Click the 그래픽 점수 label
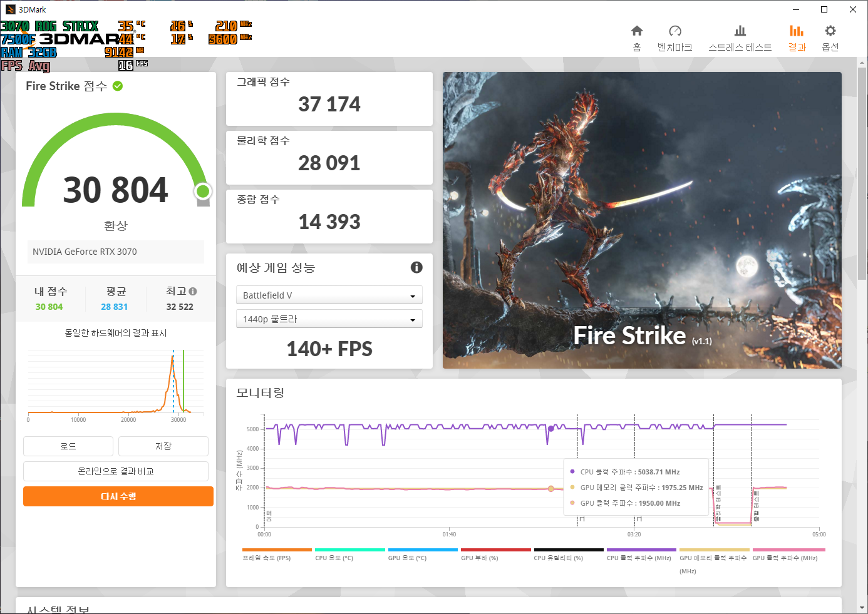 pos(263,81)
